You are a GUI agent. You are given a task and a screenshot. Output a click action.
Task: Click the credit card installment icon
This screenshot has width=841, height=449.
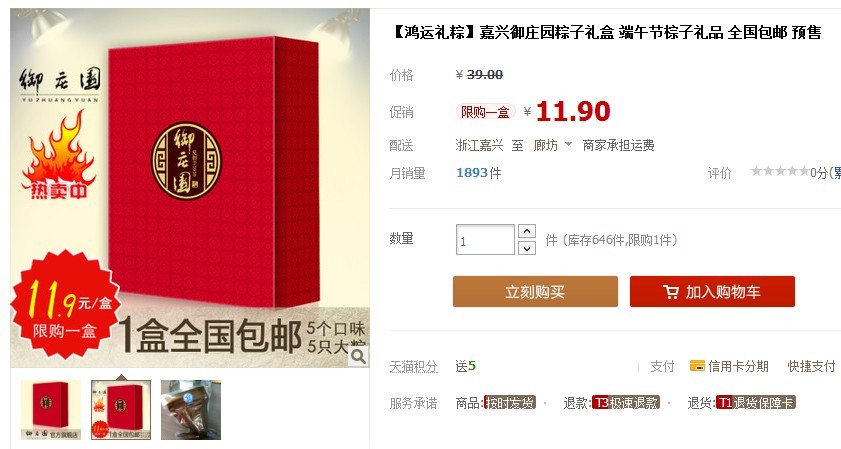(x=697, y=366)
